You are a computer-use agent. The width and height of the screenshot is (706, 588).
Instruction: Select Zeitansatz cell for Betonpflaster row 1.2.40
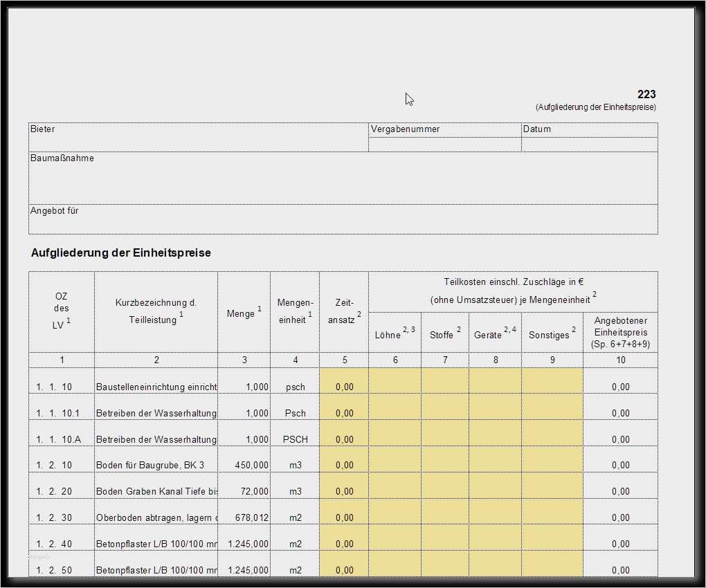(344, 544)
